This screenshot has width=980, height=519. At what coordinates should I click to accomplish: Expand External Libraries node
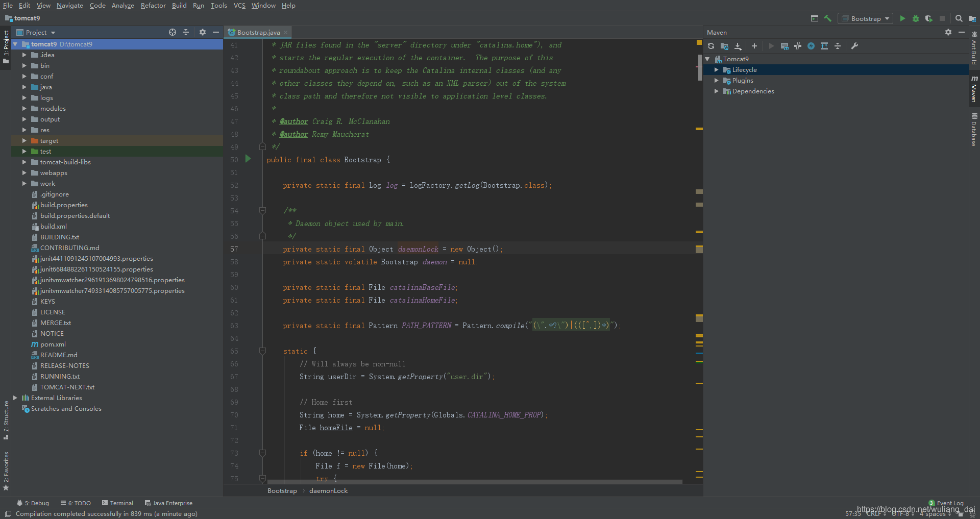pos(15,398)
